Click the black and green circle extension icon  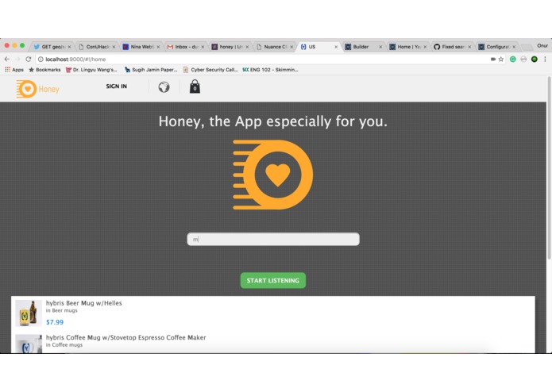coord(534,59)
